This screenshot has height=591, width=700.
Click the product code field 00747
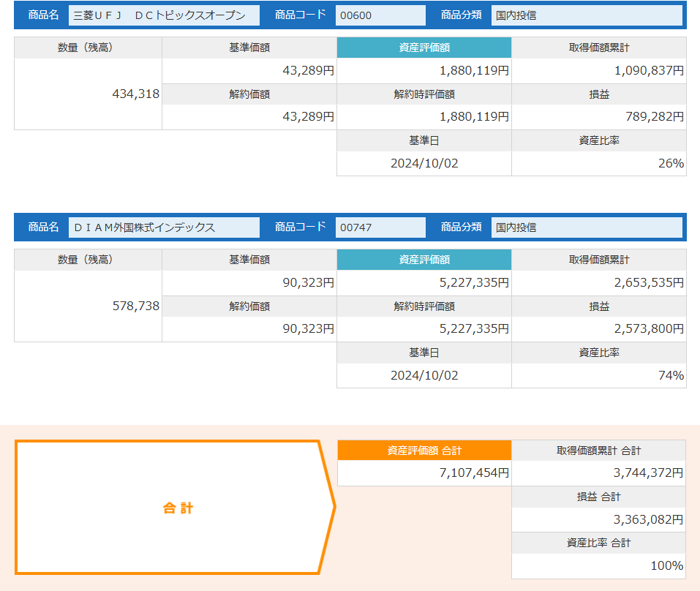[x=380, y=227]
